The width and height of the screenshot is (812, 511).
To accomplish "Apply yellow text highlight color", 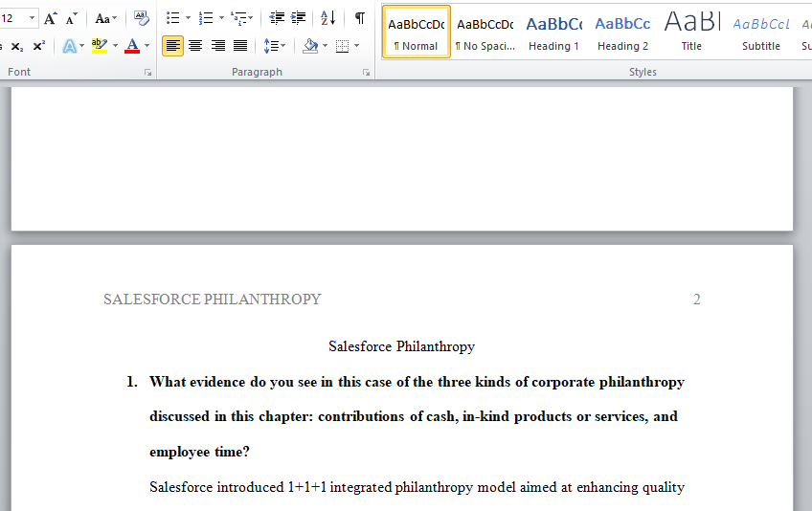I will point(100,46).
